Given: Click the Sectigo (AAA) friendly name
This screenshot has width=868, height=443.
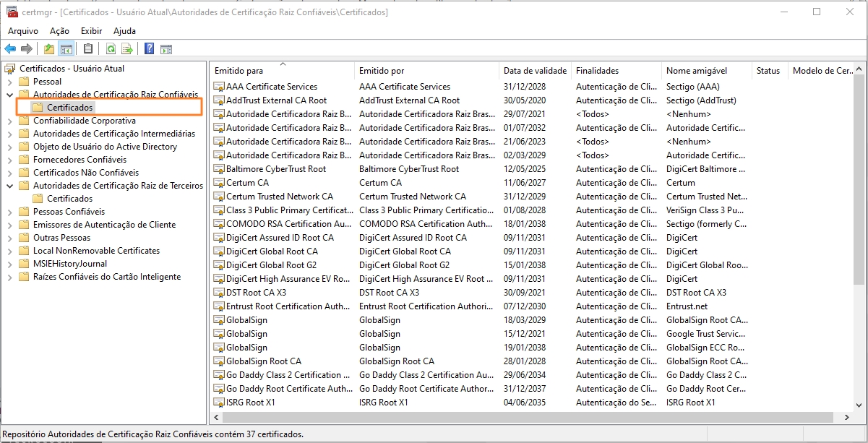Looking at the screenshot, I should (x=692, y=87).
